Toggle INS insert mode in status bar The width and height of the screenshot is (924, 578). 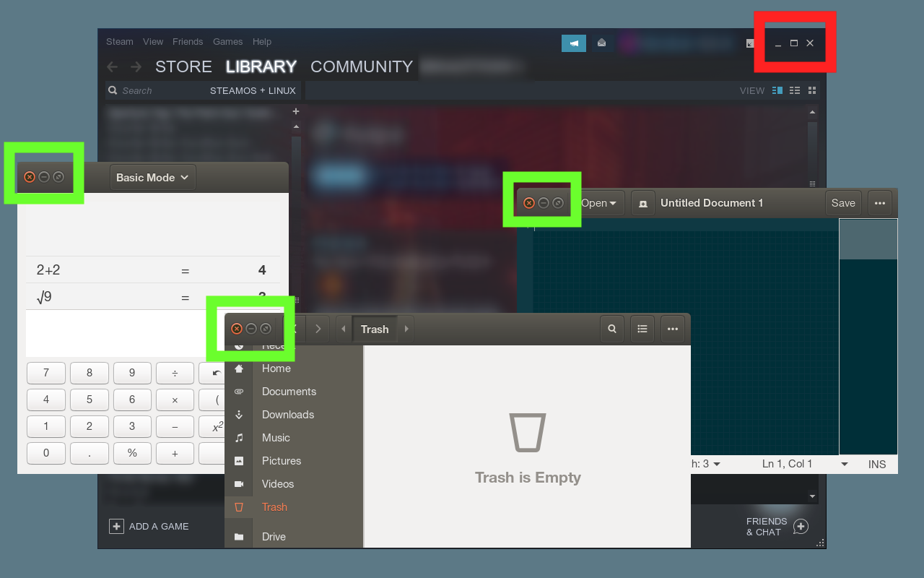877,465
